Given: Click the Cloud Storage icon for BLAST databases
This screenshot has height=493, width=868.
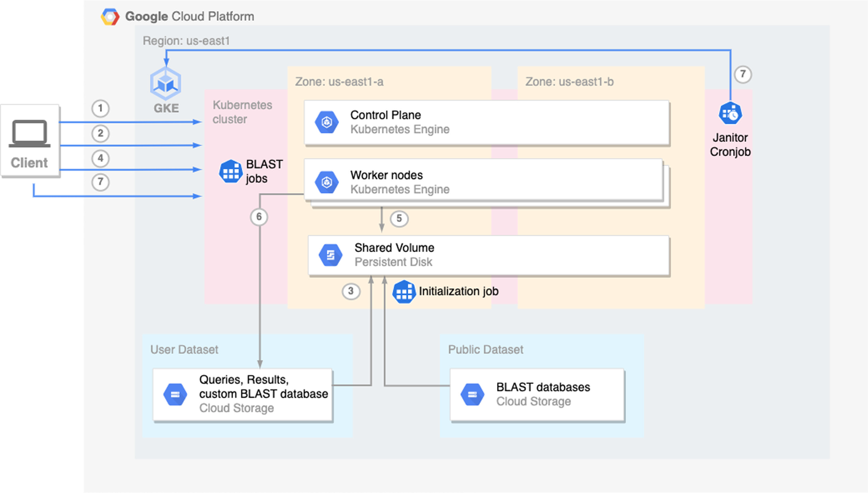Looking at the screenshot, I should pos(472,394).
